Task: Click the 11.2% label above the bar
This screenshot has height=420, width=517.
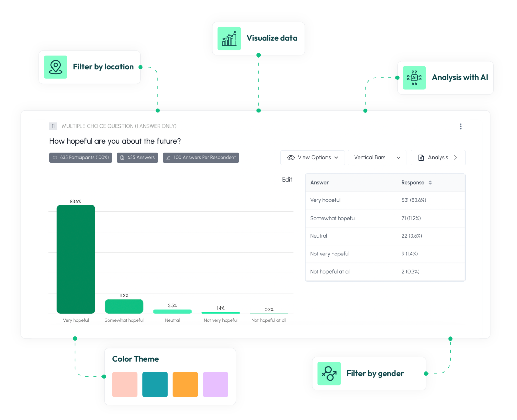Action: point(124,296)
